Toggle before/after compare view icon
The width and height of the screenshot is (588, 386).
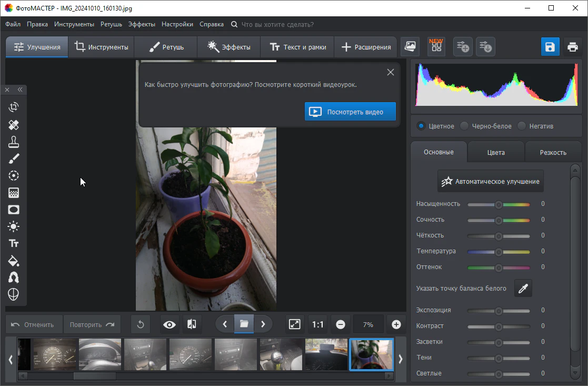(x=192, y=324)
